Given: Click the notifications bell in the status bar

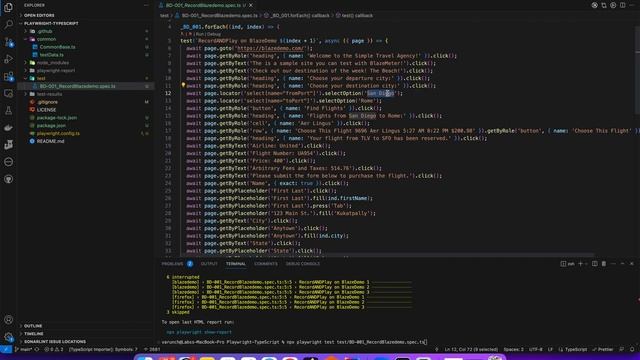Looking at the screenshot, I should pyautogui.click(x=632, y=349).
